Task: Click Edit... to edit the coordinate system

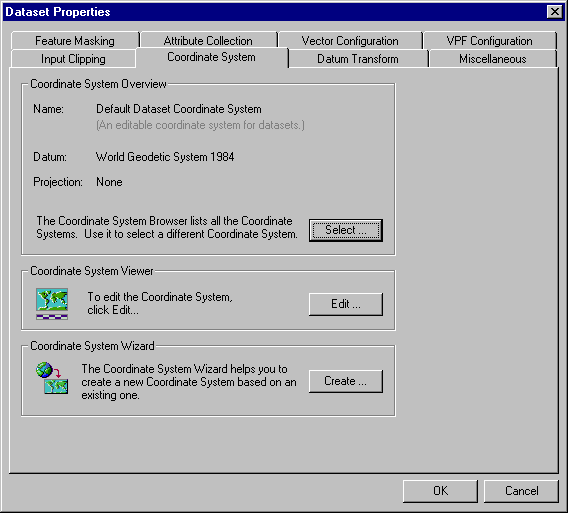Action: tap(346, 304)
